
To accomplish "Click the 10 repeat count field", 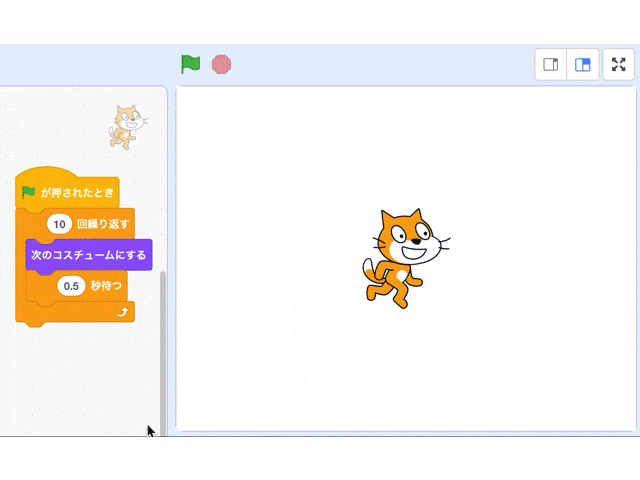I will (59, 224).
